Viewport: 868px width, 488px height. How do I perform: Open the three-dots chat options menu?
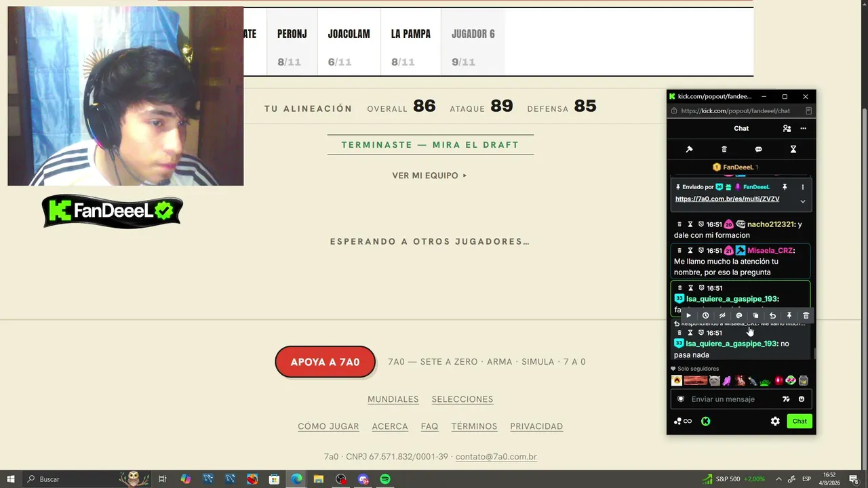click(804, 128)
